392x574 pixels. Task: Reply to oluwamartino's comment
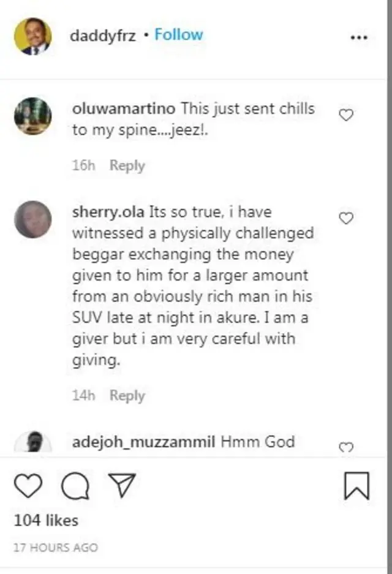tap(127, 165)
